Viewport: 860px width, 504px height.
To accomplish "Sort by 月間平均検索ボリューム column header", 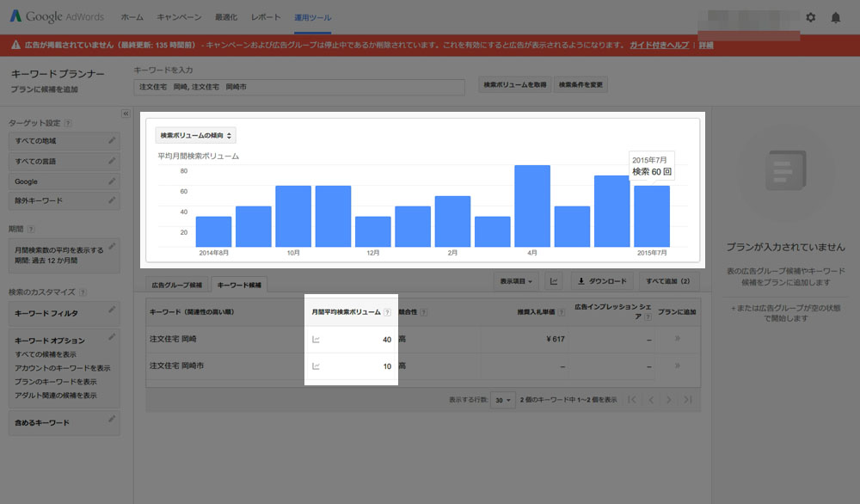I will (346, 312).
